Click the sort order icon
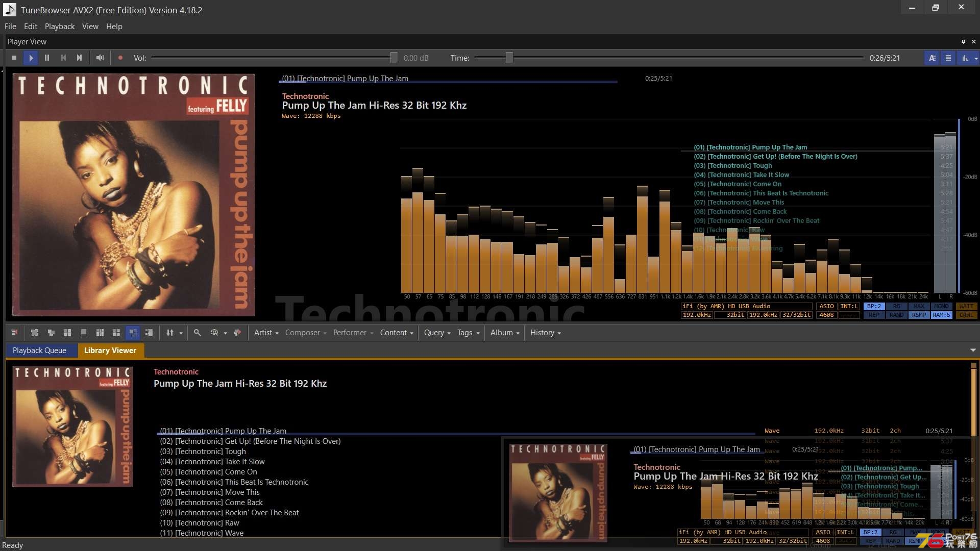980x551 pixels. [169, 333]
